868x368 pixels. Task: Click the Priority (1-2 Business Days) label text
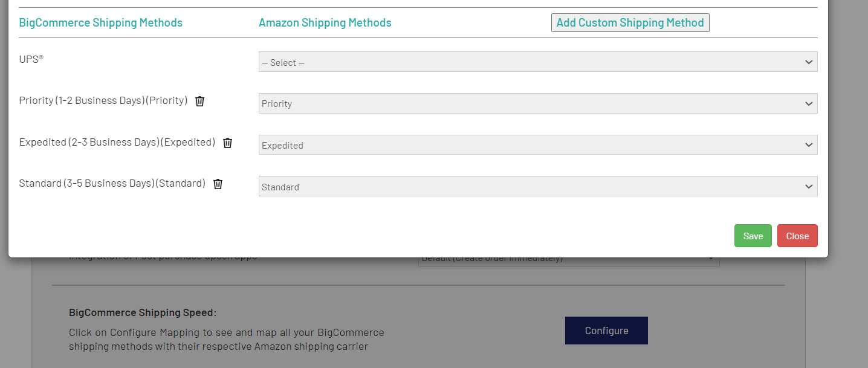[x=103, y=100]
